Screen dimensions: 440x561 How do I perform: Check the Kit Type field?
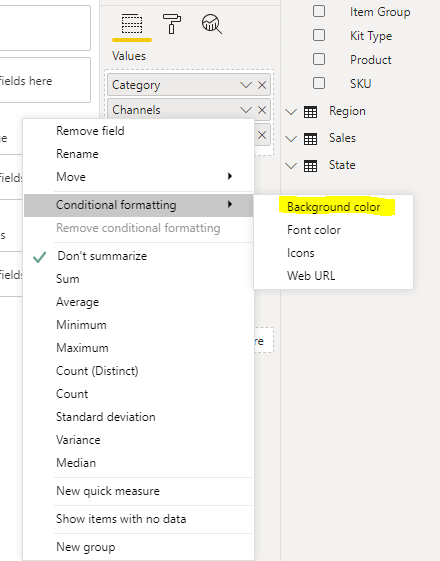tap(319, 35)
